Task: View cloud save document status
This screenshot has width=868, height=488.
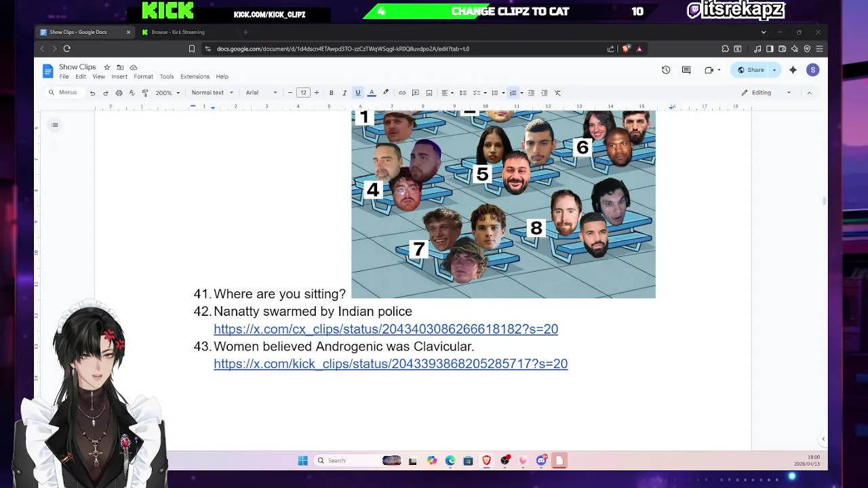Action: 134,67
